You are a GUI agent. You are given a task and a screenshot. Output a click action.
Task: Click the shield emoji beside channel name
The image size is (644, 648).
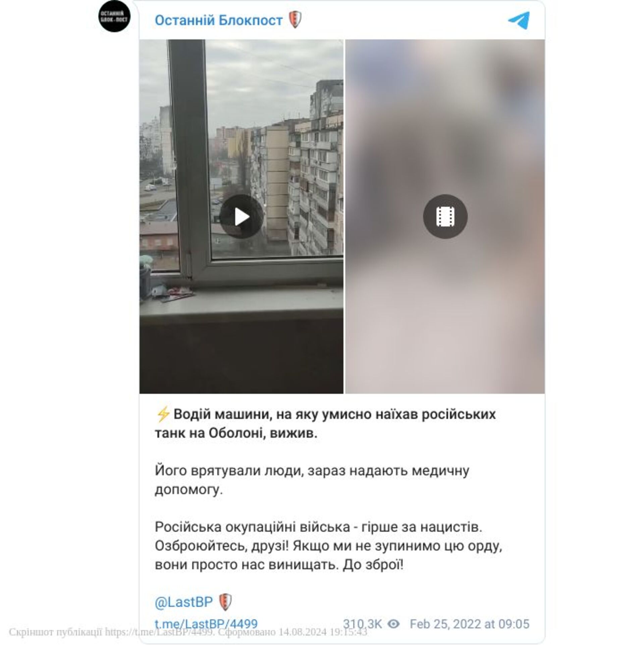(295, 20)
